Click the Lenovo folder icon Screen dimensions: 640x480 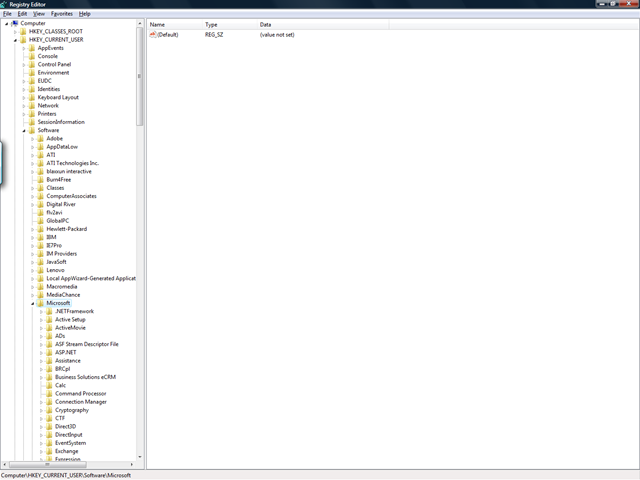pyautogui.click(x=40, y=270)
